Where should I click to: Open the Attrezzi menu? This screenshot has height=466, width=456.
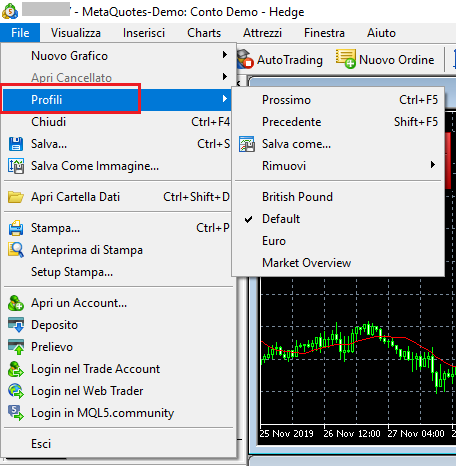pos(262,33)
